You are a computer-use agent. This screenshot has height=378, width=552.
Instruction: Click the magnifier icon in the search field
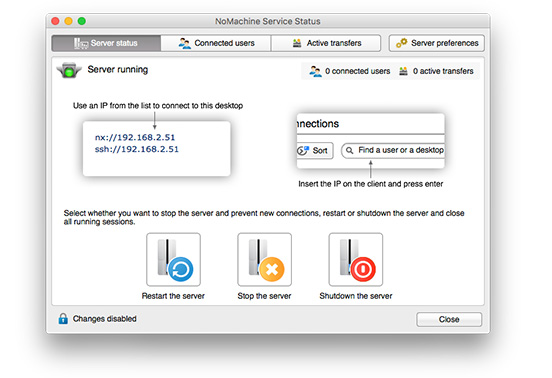point(349,151)
